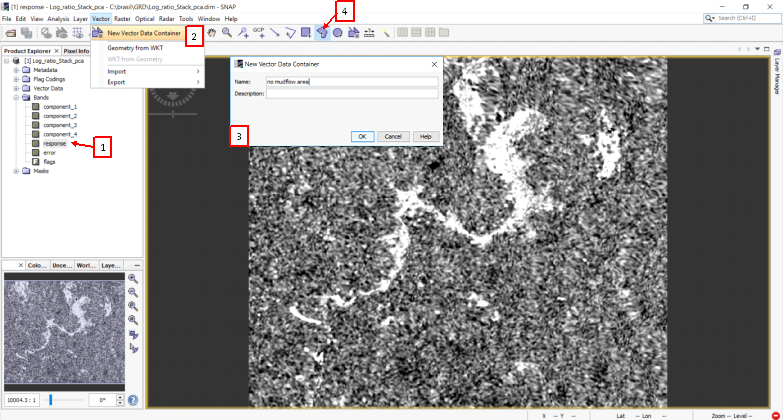Adjust the navigation zoom slider
This screenshot has width=783, height=420.
pyautogui.click(x=51, y=400)
